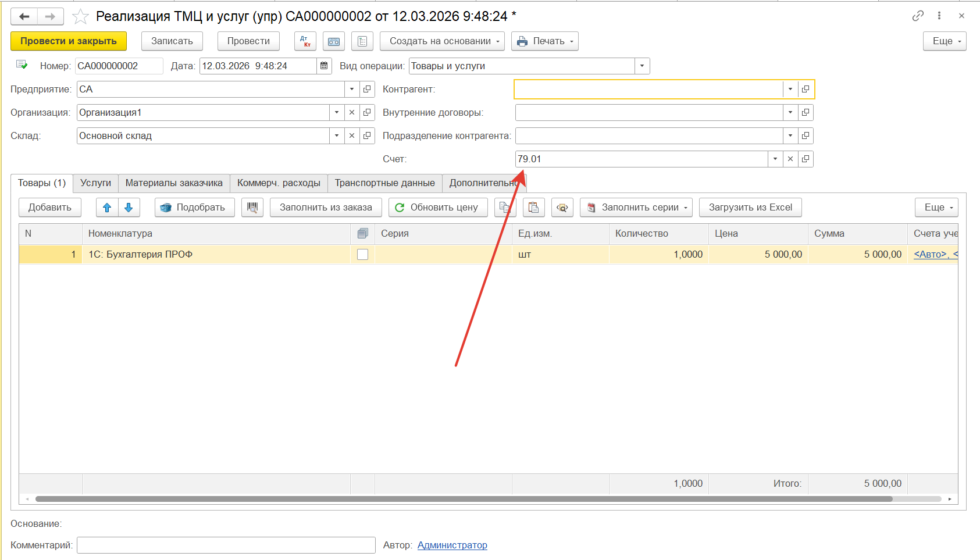
Task: Open Подразделение контрагента item form icon
Action: coord(806,135)
